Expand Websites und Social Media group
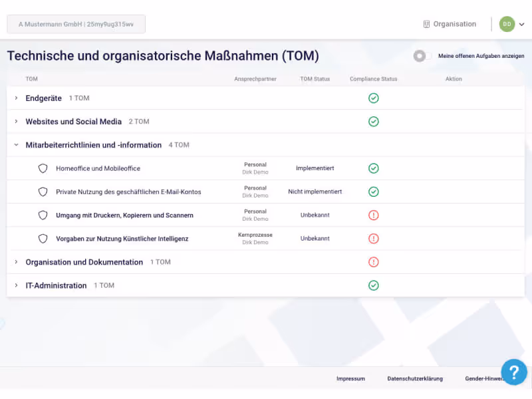 (x=16, y=122)
